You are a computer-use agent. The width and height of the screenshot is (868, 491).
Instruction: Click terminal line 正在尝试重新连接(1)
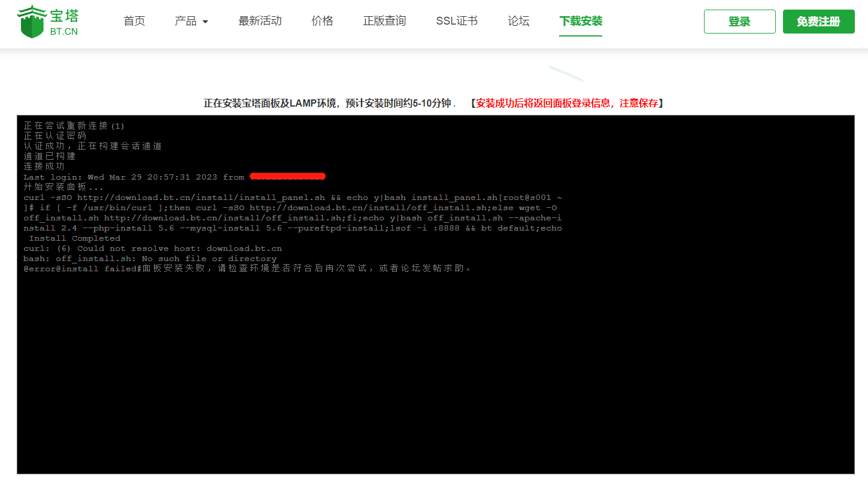click(74, 126)
